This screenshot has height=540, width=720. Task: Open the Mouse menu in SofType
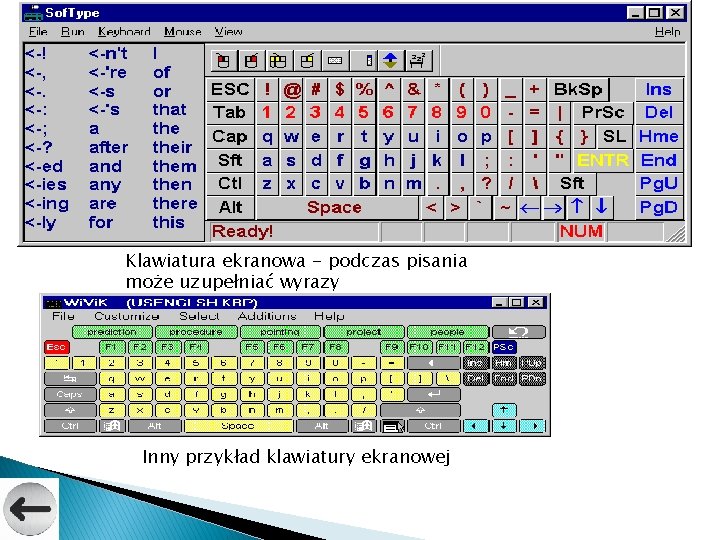[x=183, y=32]
